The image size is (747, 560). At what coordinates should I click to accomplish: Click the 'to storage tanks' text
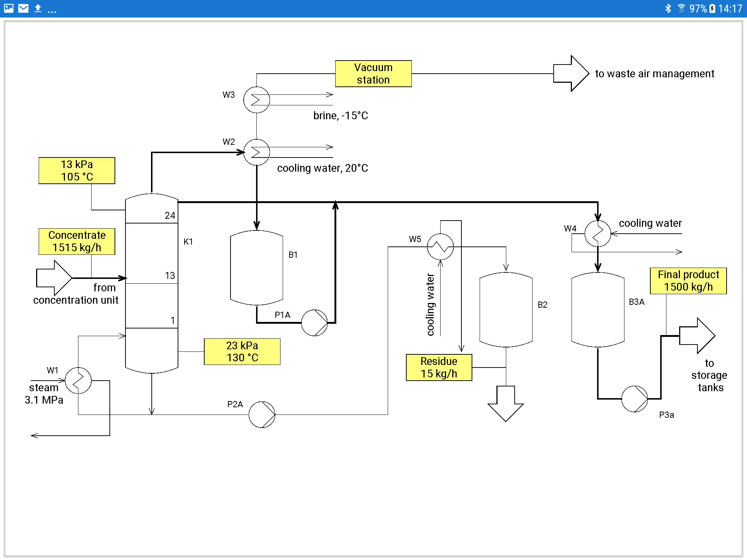(709, 375)
